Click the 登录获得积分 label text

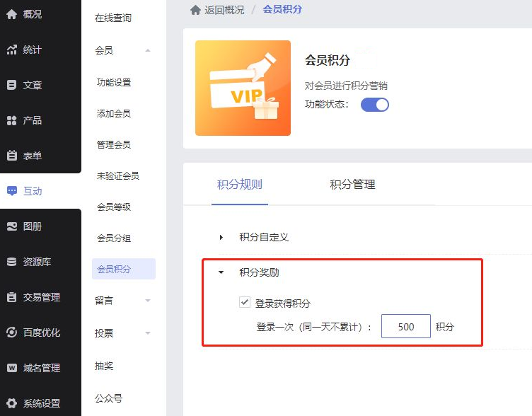coord(283,304)
